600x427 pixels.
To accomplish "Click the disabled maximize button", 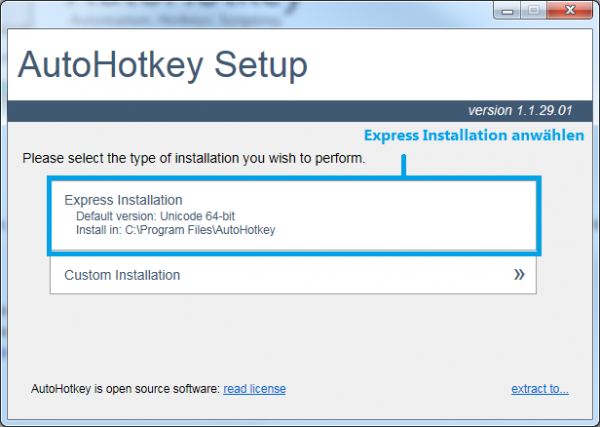I will [531, 9].
